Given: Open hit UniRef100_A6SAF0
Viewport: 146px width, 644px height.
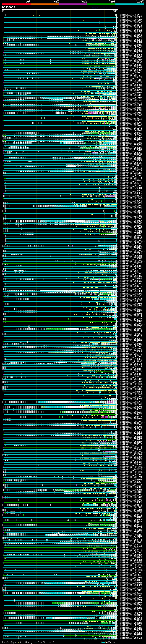Looking at the screenshot, I should click(x=131, y=17).
